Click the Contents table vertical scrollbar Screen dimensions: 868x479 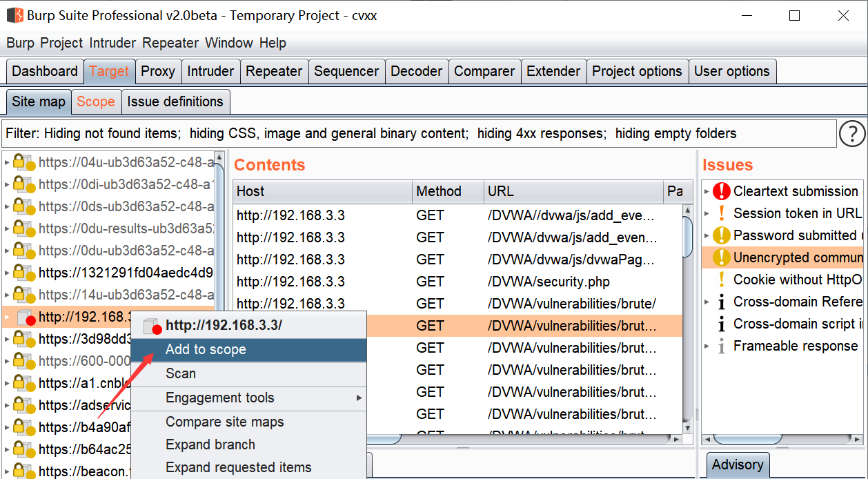click(x=687, y=236)
